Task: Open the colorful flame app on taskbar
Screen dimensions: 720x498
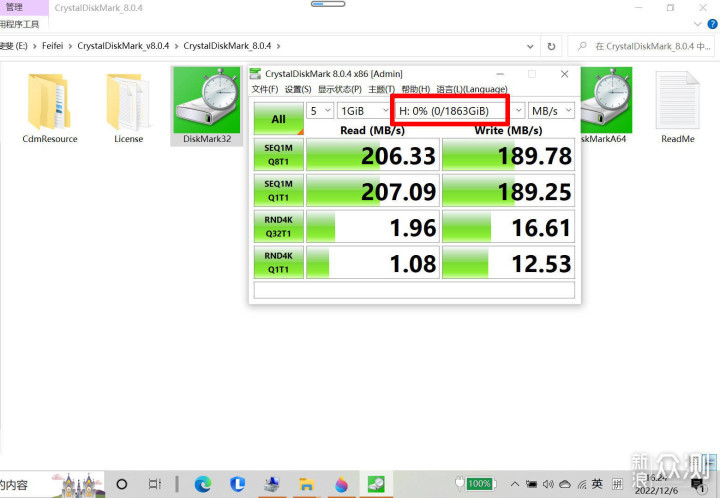Action: click(x=341, y=484)
